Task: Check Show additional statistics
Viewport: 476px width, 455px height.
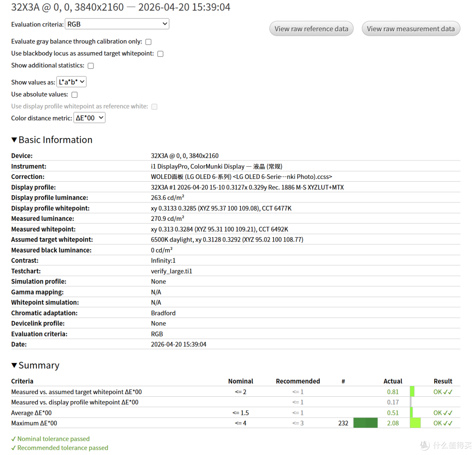Action: point(91,66)
